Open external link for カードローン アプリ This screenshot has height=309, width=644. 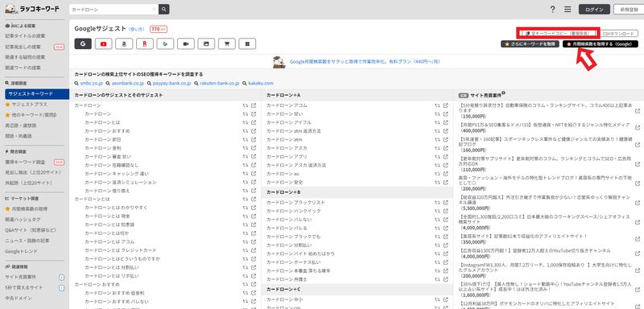[446, 156]
